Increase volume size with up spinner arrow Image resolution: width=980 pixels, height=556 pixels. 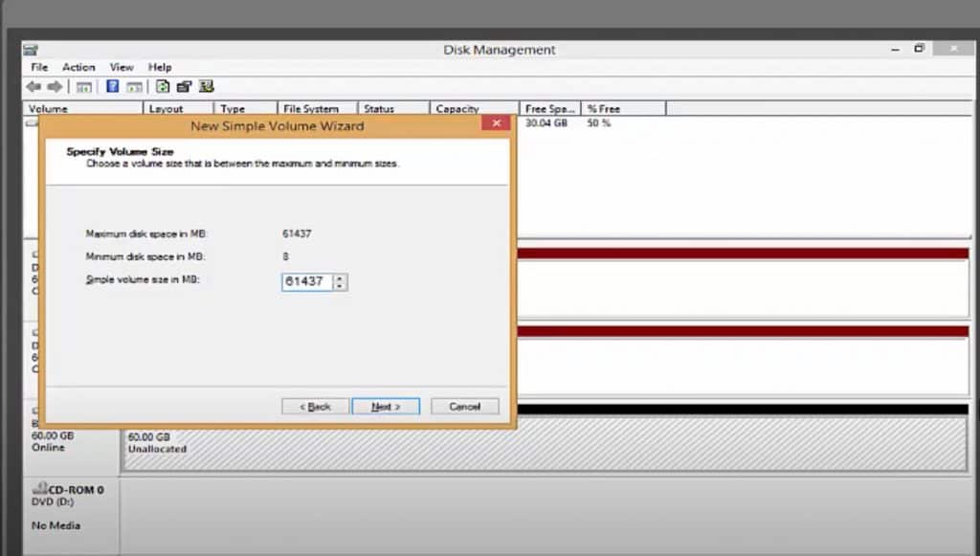click(342, 278)
